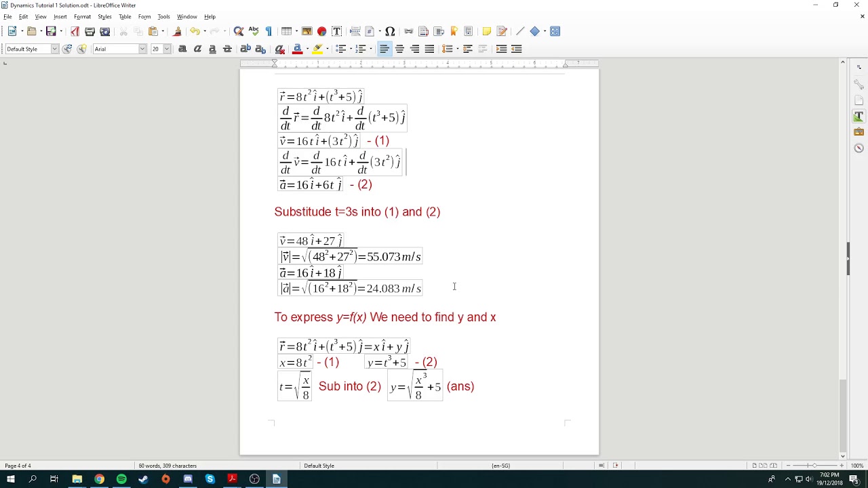
Task: Click the zoom slider handle
Action: point(814,466)
